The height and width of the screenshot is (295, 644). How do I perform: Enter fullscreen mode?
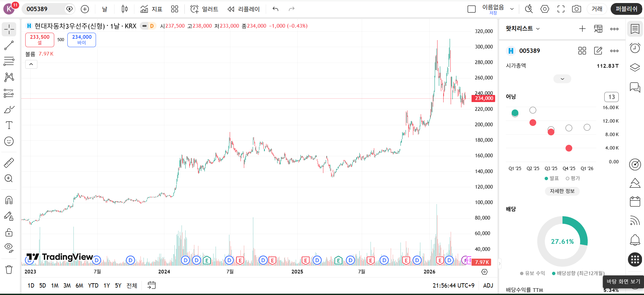(x=561, y=9)
